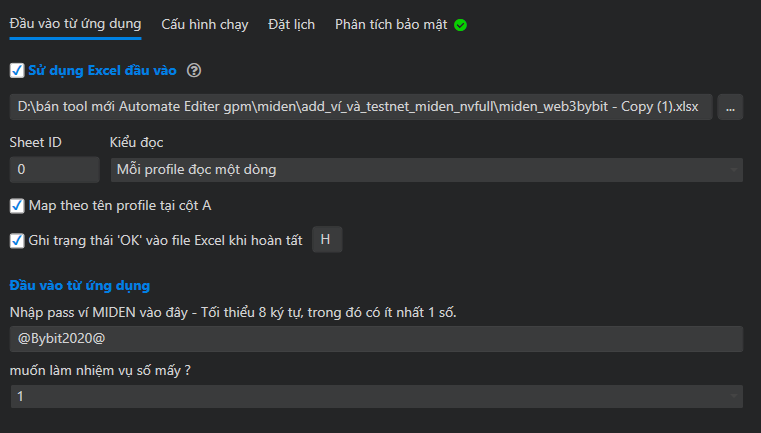The width and height of the screenshot is (761, 433).
Task: Go to 'Đầu vào từ ứng dụng' tab
Action: coord(75,24)
